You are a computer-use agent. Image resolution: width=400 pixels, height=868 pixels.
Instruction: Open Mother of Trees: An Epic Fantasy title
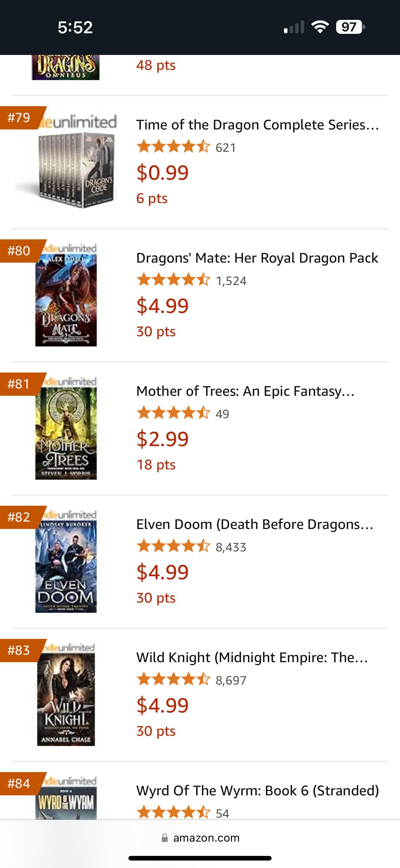(246, 391)
